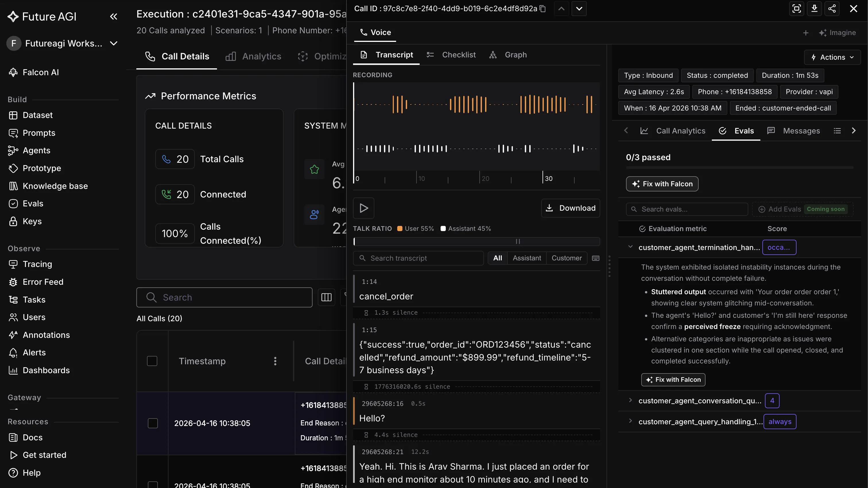Click the Imagine button
The height and width of the screenshot is (488, 868).
tap(837, 33)
